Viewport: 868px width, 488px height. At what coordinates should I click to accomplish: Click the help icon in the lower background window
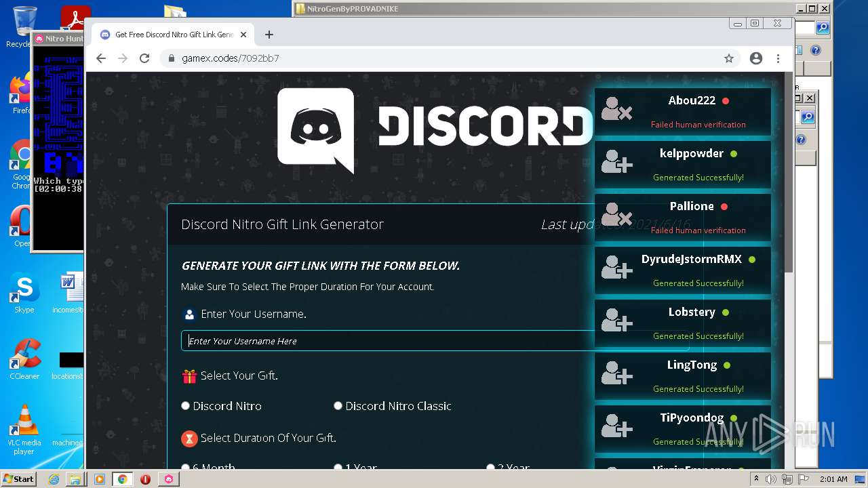[x=800, y=140]
